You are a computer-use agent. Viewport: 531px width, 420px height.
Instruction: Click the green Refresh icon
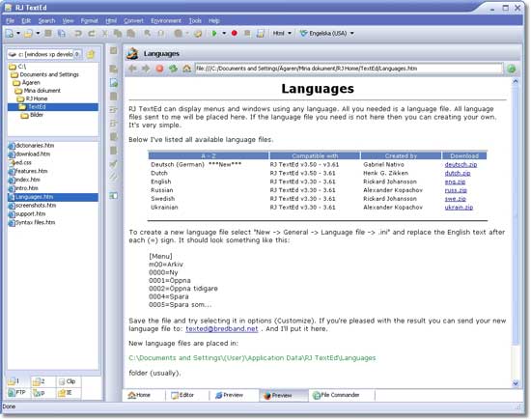click(173, 69)
